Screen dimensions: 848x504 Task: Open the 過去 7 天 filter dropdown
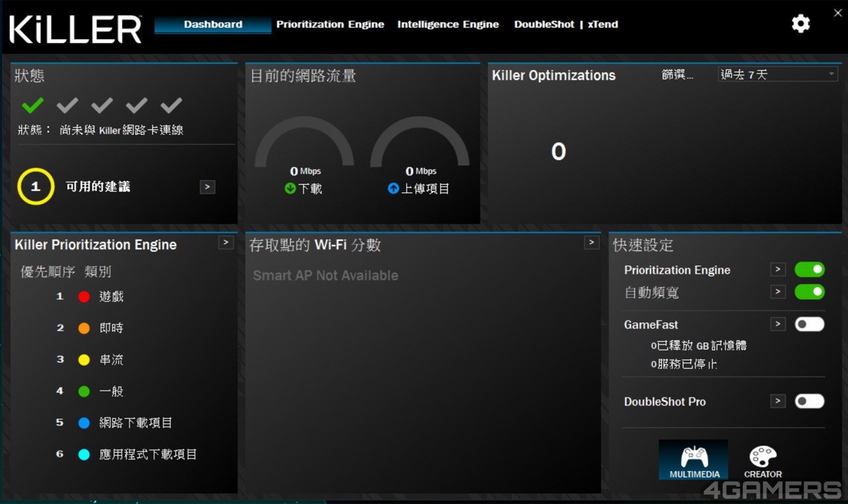click(778, 74)
